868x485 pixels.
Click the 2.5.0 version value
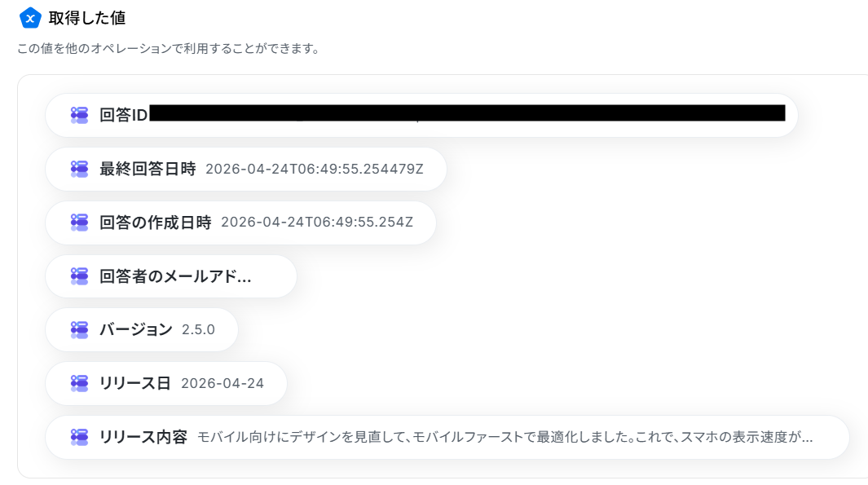click(198, 330)
